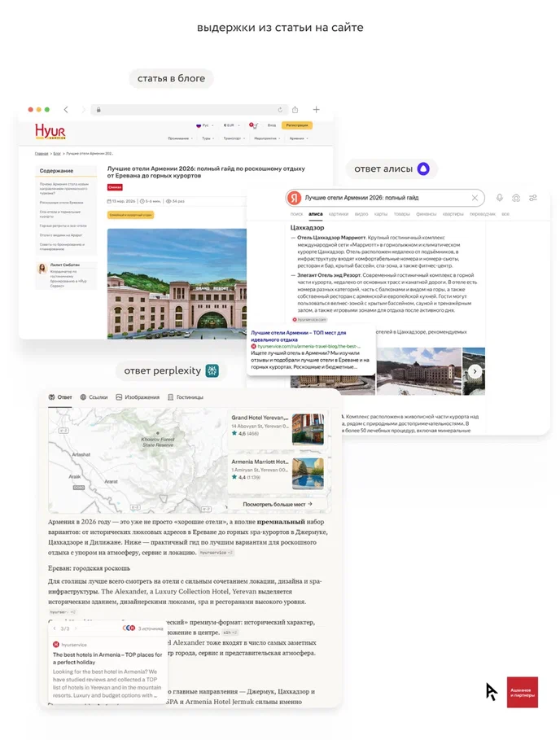Click the padlock icon in the address bar
This screenshot has height=740, width=560.
pos(98,109)
